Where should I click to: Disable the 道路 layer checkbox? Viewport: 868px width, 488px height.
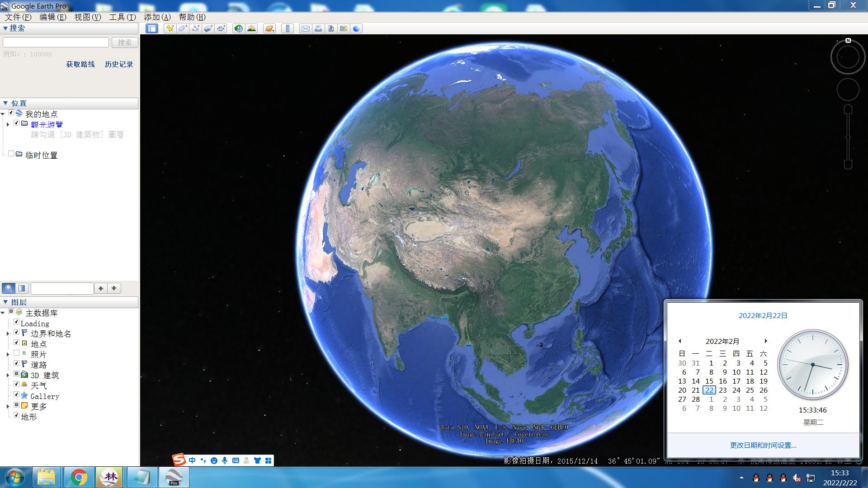point(17,364)
